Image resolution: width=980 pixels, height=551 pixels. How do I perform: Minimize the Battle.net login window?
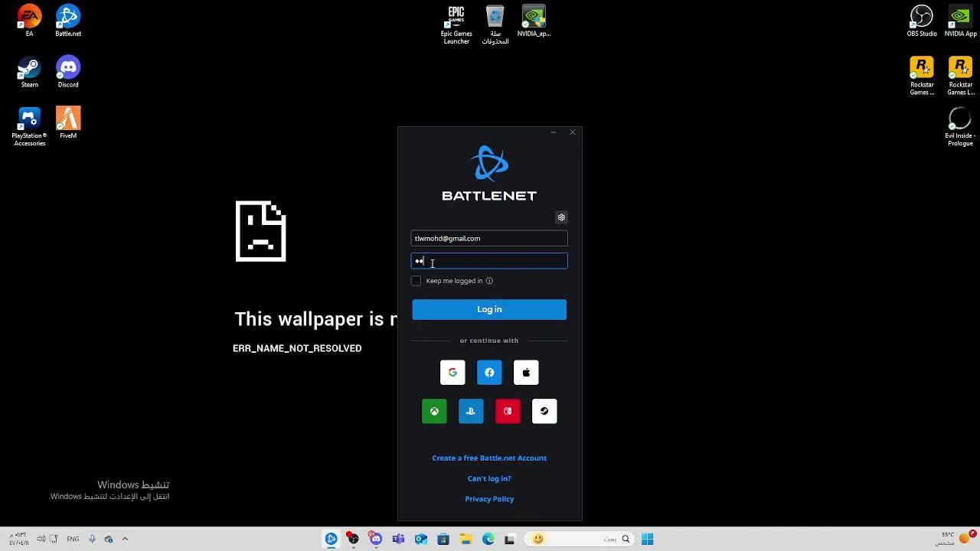[x=553, y=132]
